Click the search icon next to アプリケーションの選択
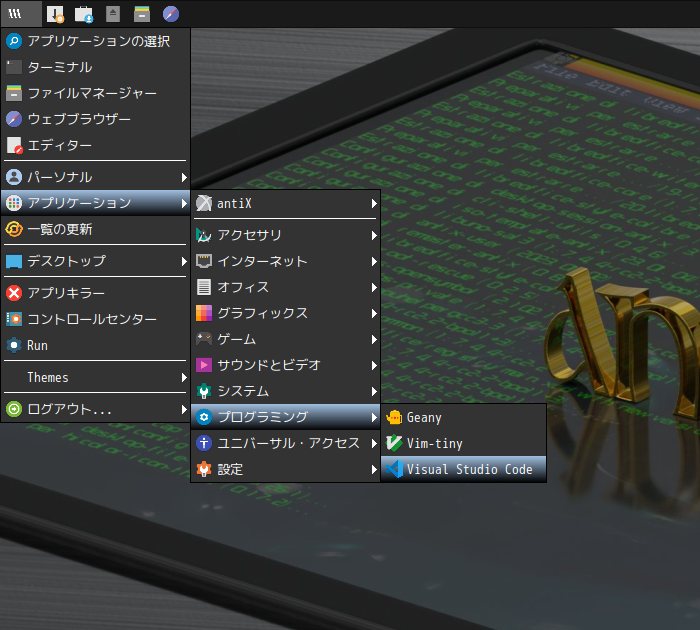700x630 pixels. pyautogui.click(x=14, y=41)
